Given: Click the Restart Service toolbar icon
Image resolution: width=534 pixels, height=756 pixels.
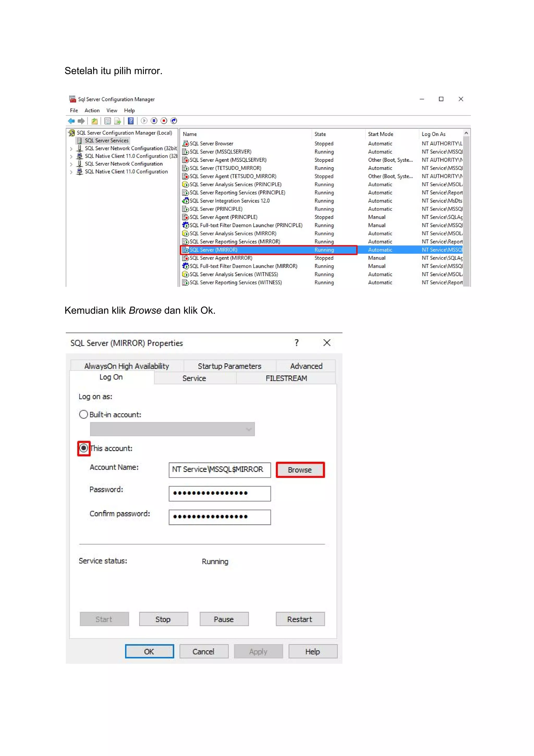Looking at the screenshot, I should click(174, 121).
